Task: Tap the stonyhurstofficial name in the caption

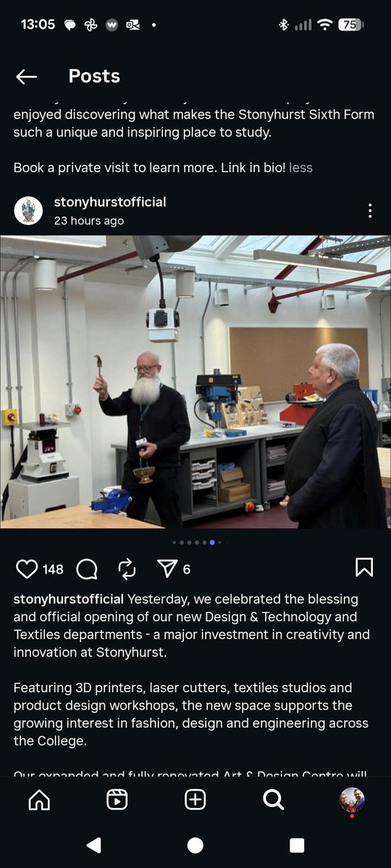Action: (x=69, y=599)
